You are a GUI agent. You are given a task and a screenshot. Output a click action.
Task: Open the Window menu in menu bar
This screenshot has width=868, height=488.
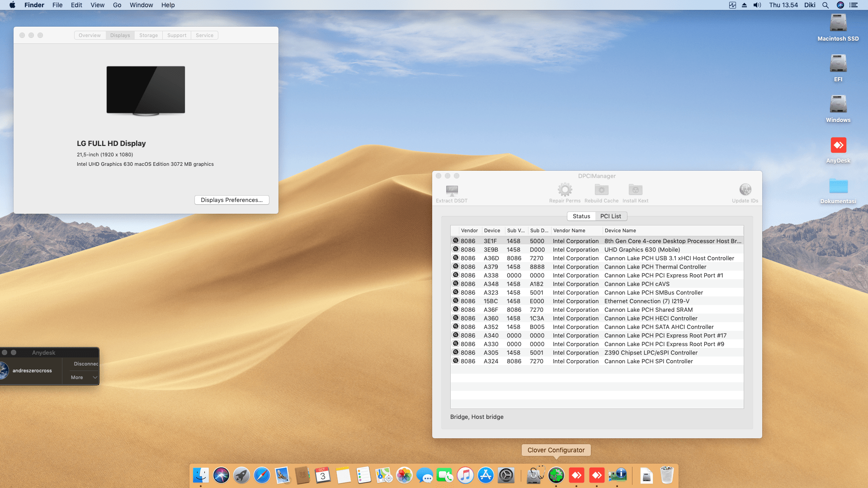(x=141, y=5)
